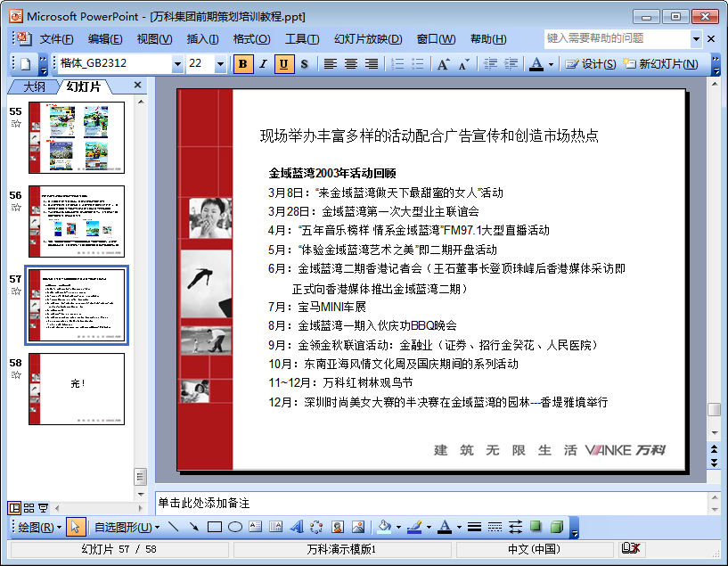Decrease the indent level
This screenshot has width=728, height=566.
(490, 63)
